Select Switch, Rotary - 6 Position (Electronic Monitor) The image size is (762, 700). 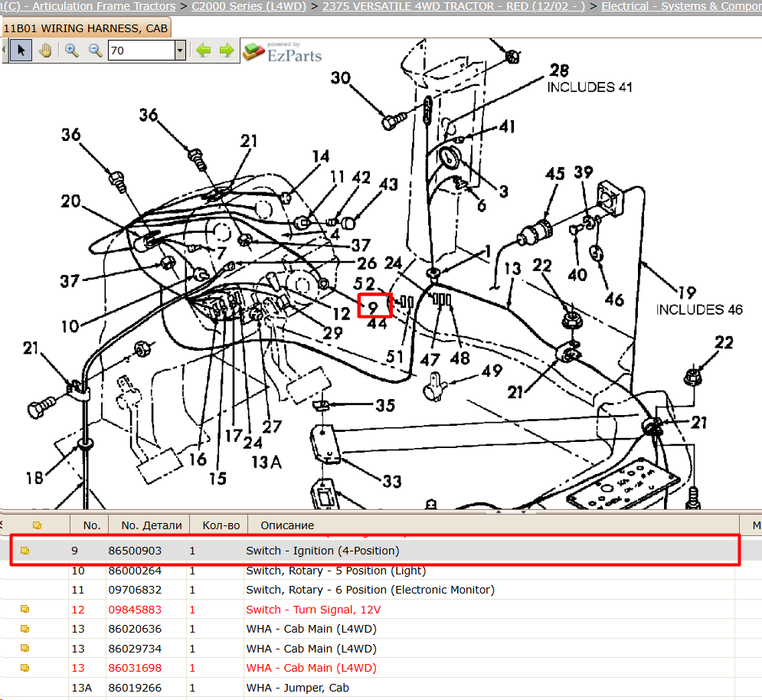tap(371, 590)
